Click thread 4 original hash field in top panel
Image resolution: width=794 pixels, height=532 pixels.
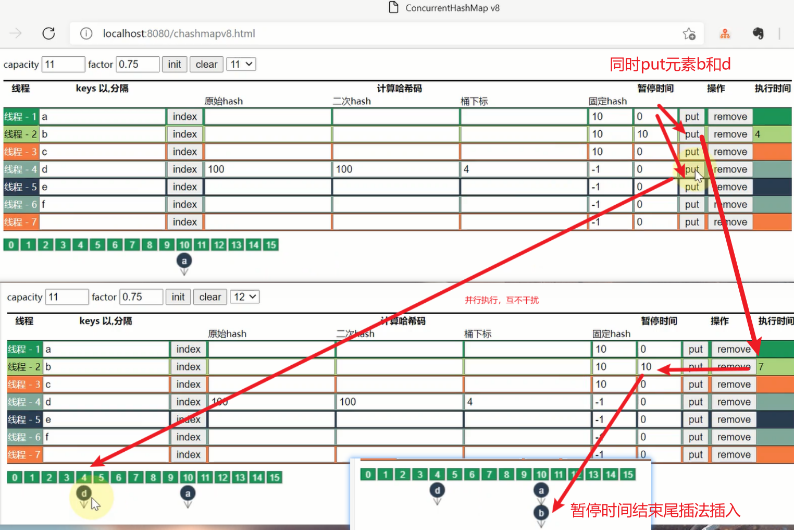[268, 169]
